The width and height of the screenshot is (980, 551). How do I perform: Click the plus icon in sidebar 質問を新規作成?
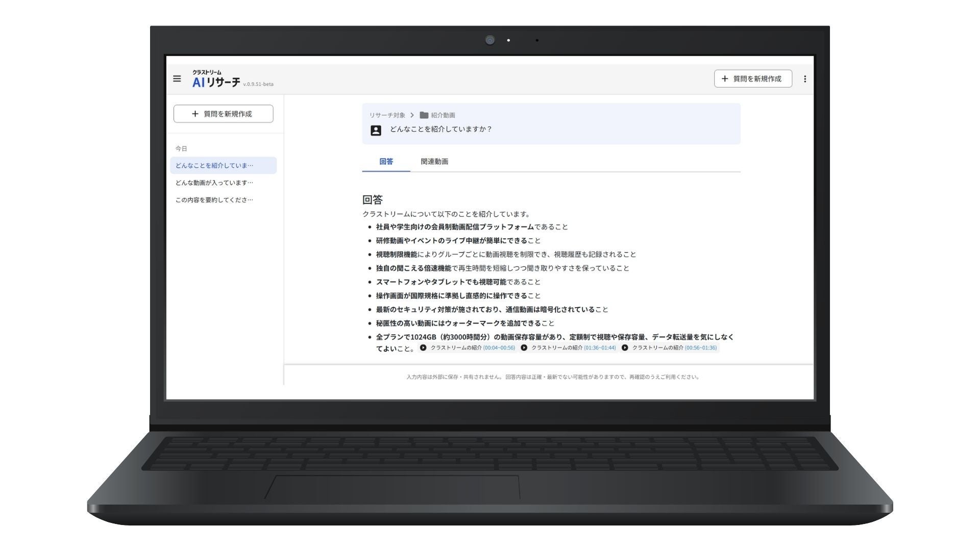point(195,114)
